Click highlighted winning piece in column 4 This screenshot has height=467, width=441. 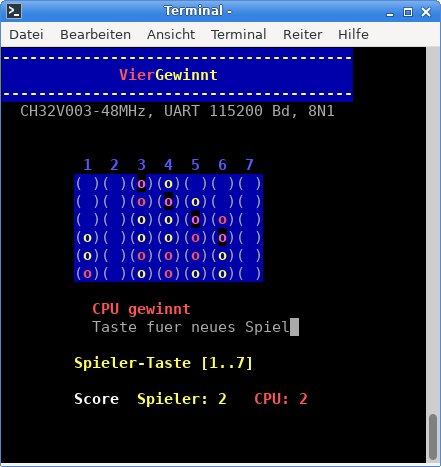[x=168, y=202]
